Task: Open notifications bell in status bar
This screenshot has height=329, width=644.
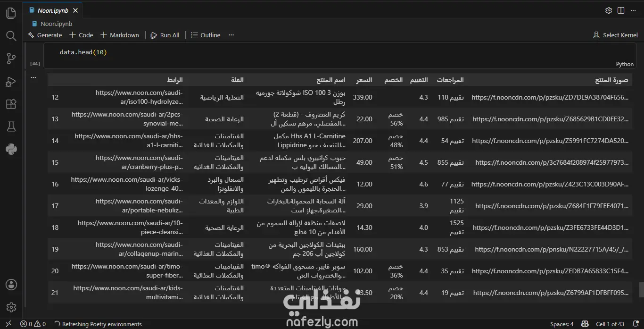Action: (635, 324)
